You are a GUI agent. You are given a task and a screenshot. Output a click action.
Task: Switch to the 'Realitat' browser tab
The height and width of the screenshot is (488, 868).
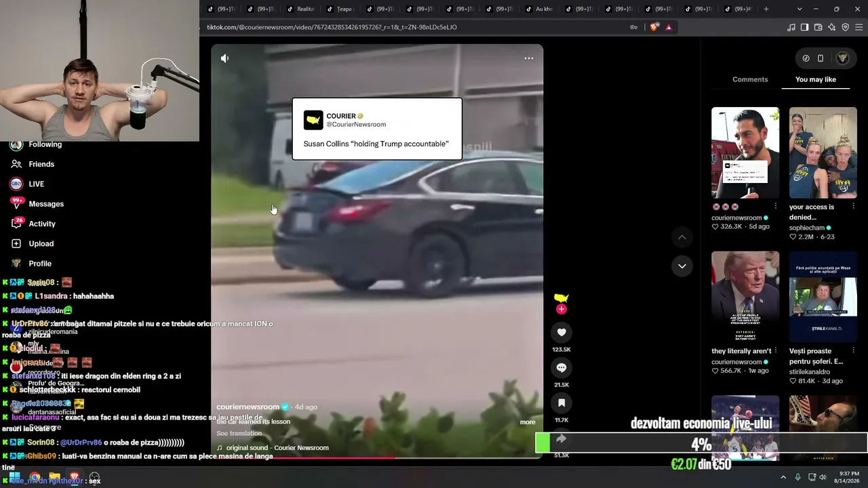(x=300, y=9)
